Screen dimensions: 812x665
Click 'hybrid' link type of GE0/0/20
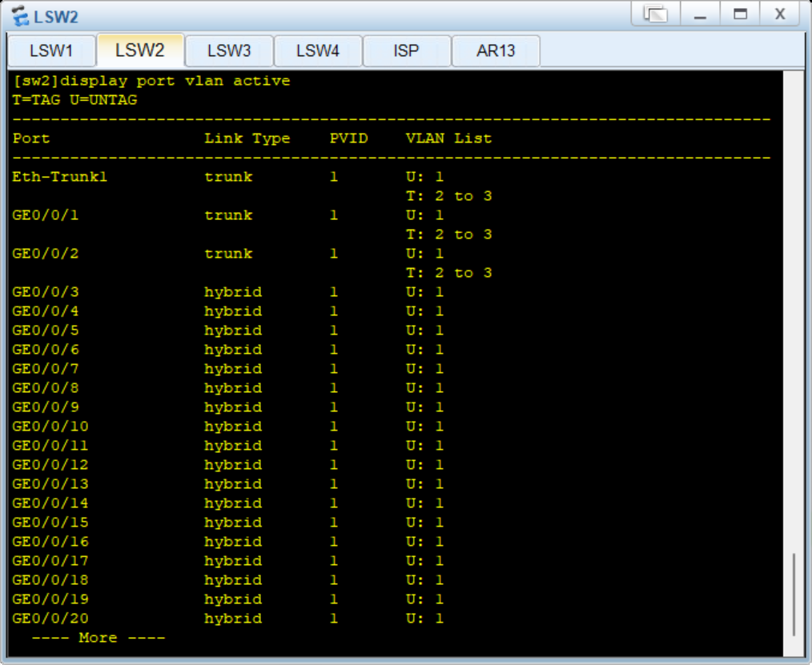pos(233,619)
